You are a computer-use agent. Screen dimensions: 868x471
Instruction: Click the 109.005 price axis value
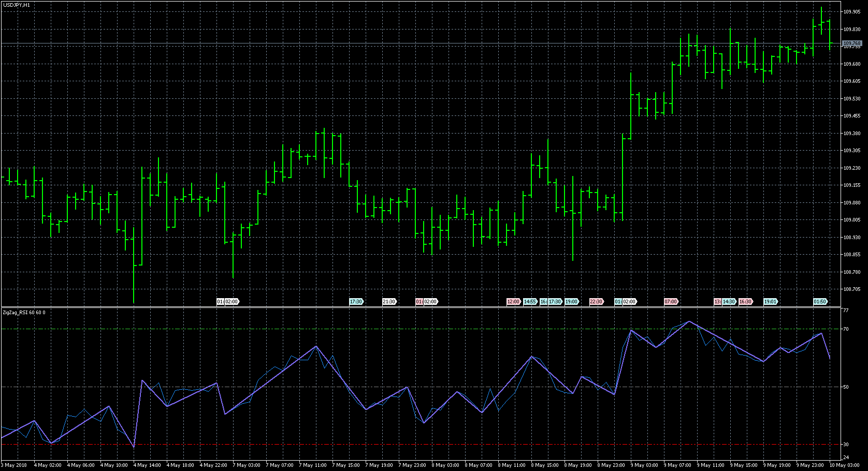[x=852, y=220]
